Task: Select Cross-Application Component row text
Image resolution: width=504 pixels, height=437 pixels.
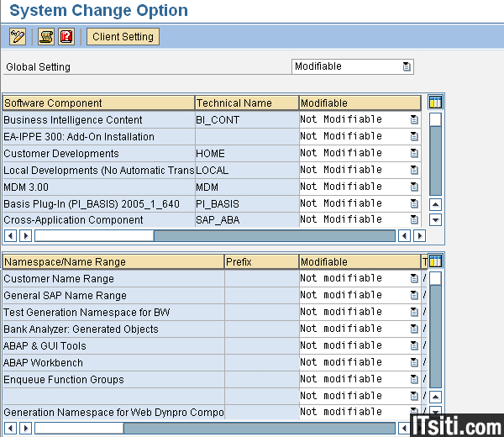Action: 73,220
